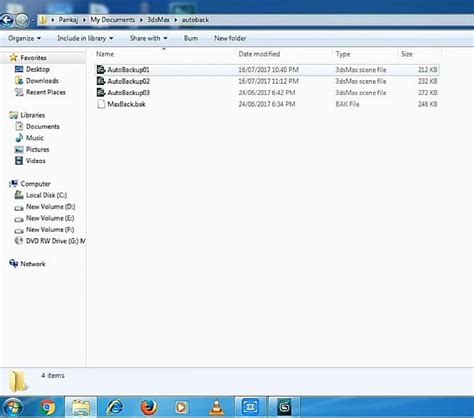Screen dimensions: 474x418
Task: Click the Documents library icon
Action: click(19, 126)
